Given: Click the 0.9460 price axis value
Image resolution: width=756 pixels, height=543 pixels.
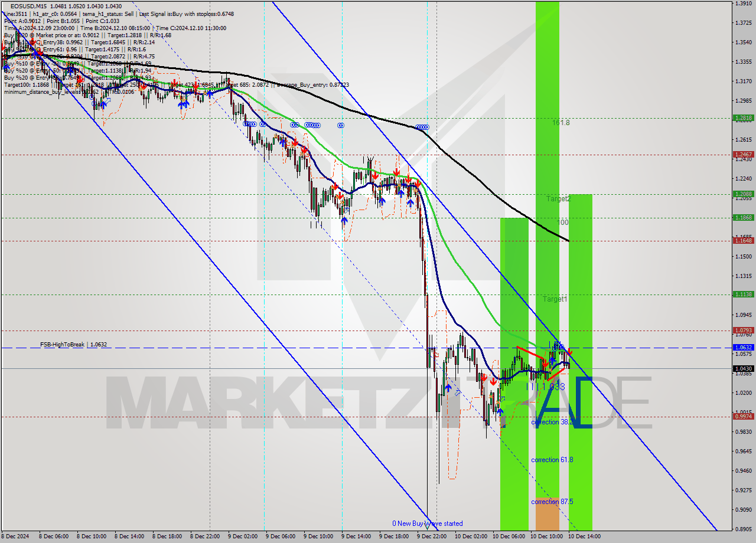Looking at the screenshot, I should pos(742,470).
